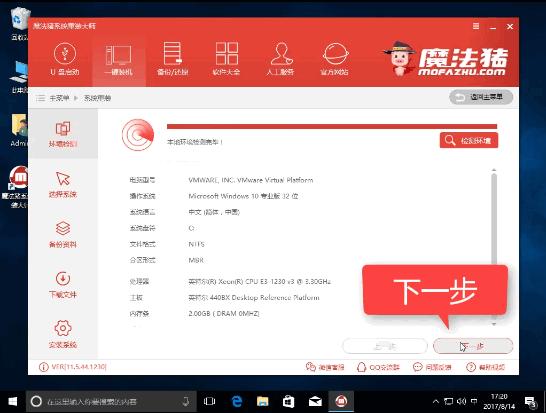
Task: Click the info list scrollbar thumb
Action: pos(494,219)
